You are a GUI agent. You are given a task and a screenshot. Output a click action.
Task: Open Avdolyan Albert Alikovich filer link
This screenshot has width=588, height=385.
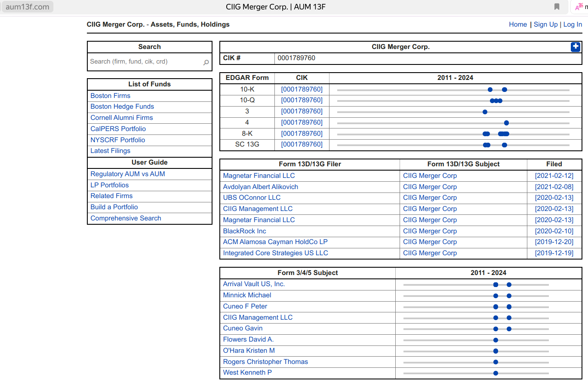click(260, 187)
